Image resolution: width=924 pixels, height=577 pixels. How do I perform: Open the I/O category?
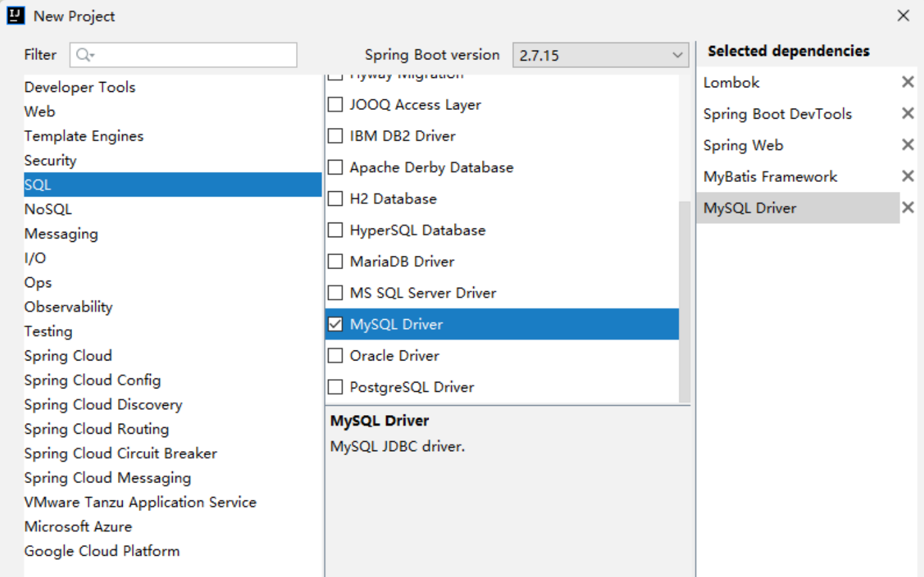pos(173,258)
